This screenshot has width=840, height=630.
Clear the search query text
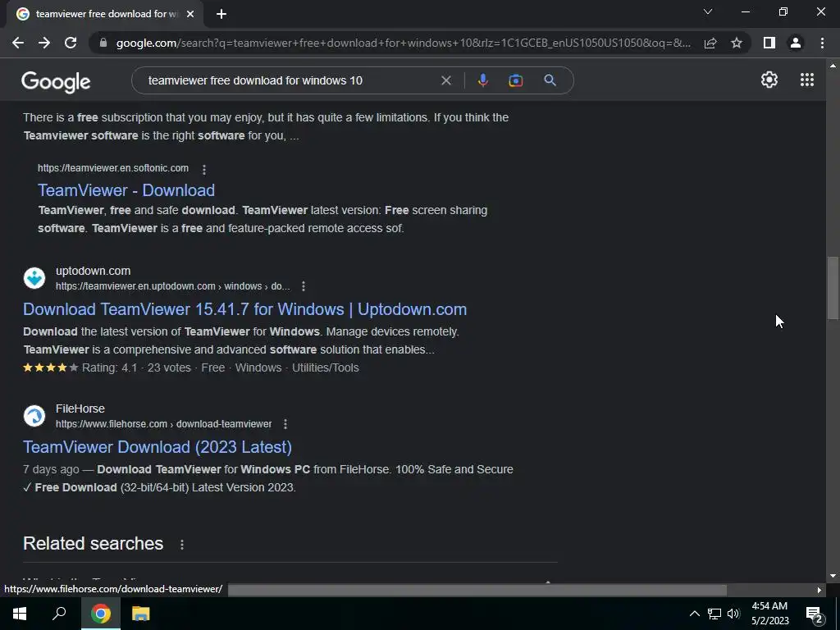pyautogui.click(x=445, y=81)
